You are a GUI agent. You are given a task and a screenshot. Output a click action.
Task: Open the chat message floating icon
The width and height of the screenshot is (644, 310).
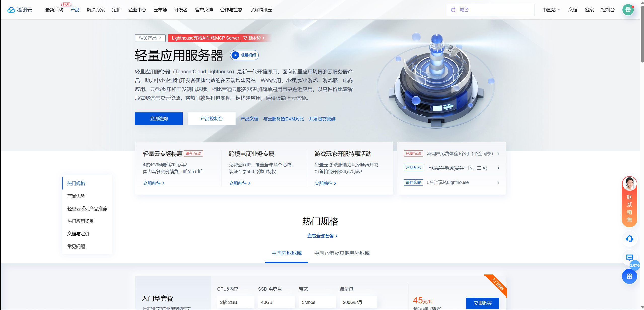[629, 257]
